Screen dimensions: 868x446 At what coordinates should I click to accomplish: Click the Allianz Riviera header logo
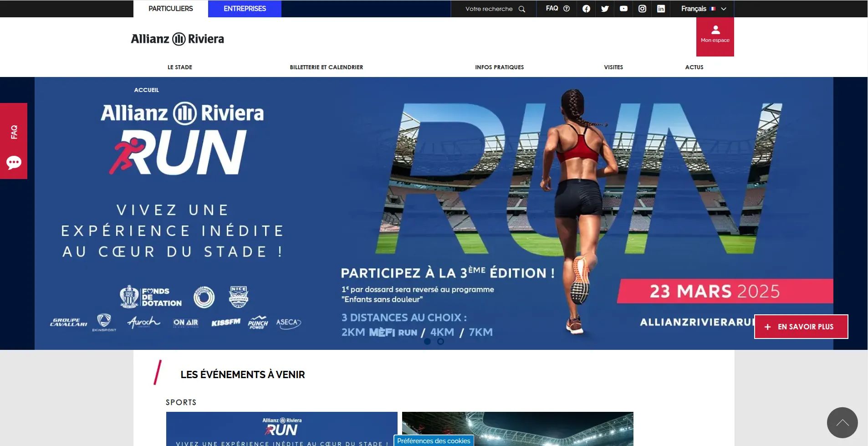pos(177,39)
